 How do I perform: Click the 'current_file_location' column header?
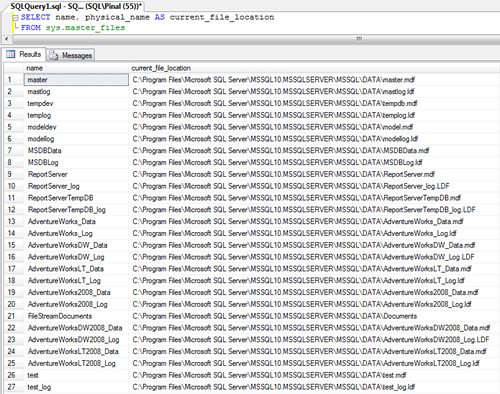(314, 68)
